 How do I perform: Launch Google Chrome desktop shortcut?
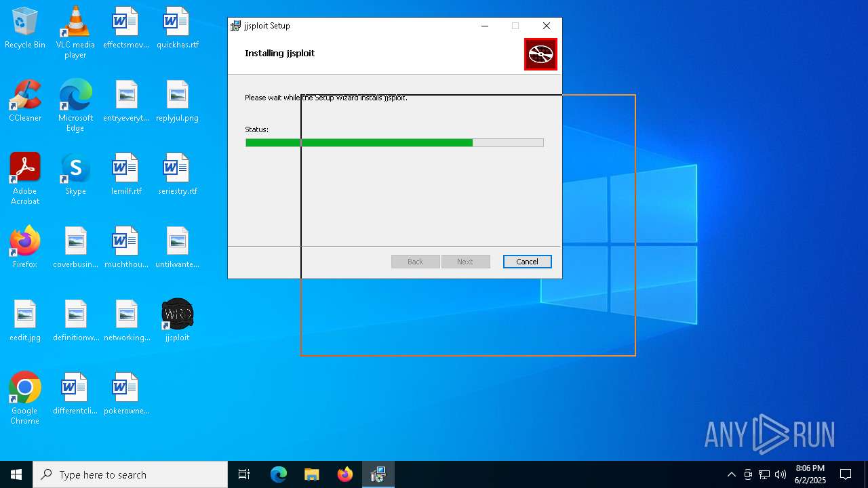(25, 398)
